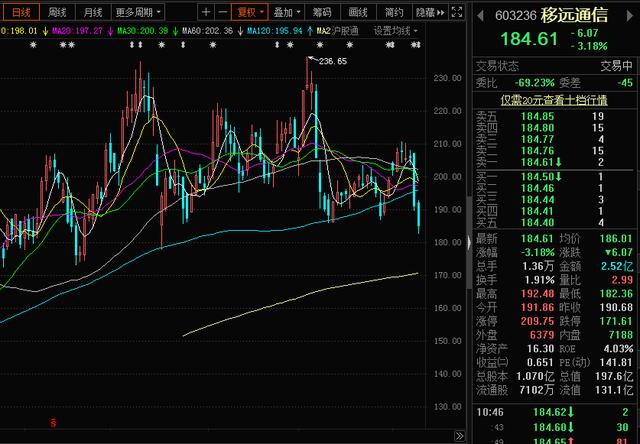Click the 总值 value 197.6亿

click(x=614, y=376)
